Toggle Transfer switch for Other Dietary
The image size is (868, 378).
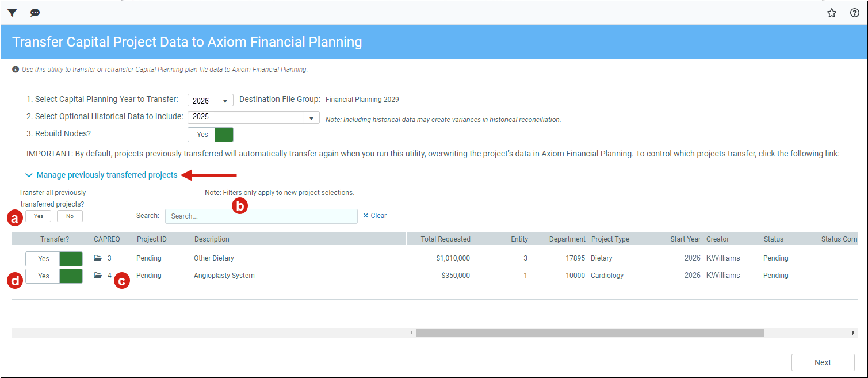[x=54, y=258]
